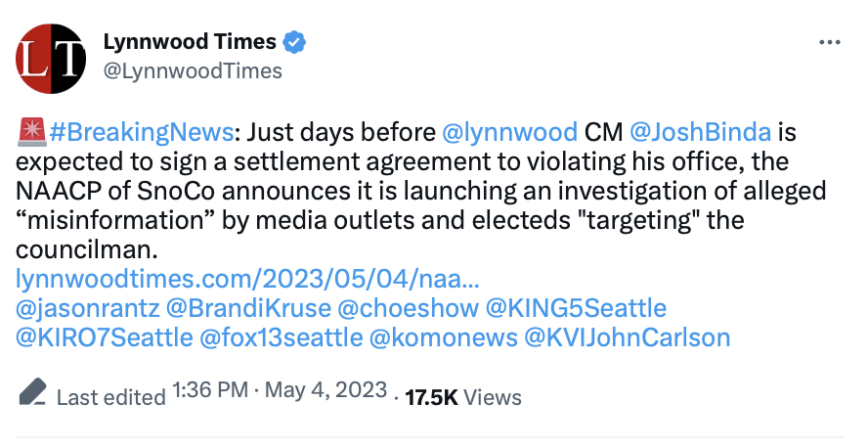868x448 pixels.
Task: Open the @jasonrantz mention
Action: (x=87, y=308)
